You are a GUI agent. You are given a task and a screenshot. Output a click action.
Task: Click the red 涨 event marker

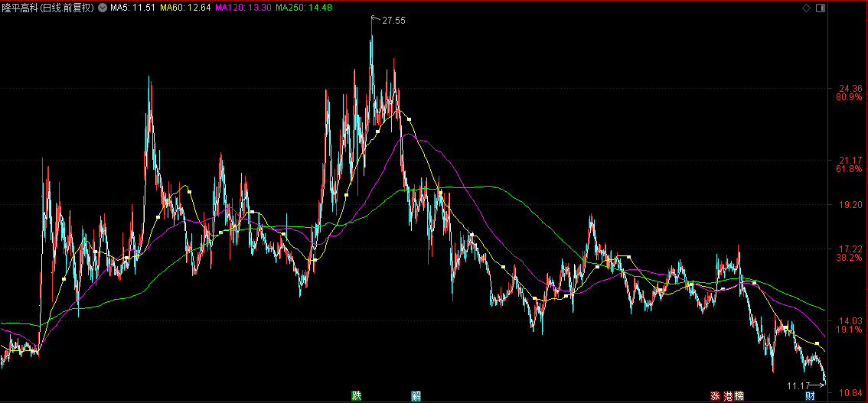pyautogui.click(x=715, y=396)
